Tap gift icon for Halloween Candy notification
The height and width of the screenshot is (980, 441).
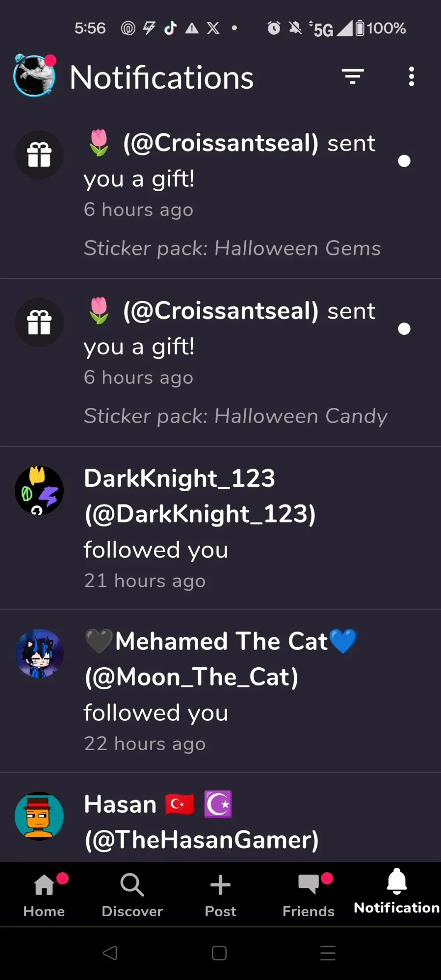pyautogui.click(x=39, y=323)
